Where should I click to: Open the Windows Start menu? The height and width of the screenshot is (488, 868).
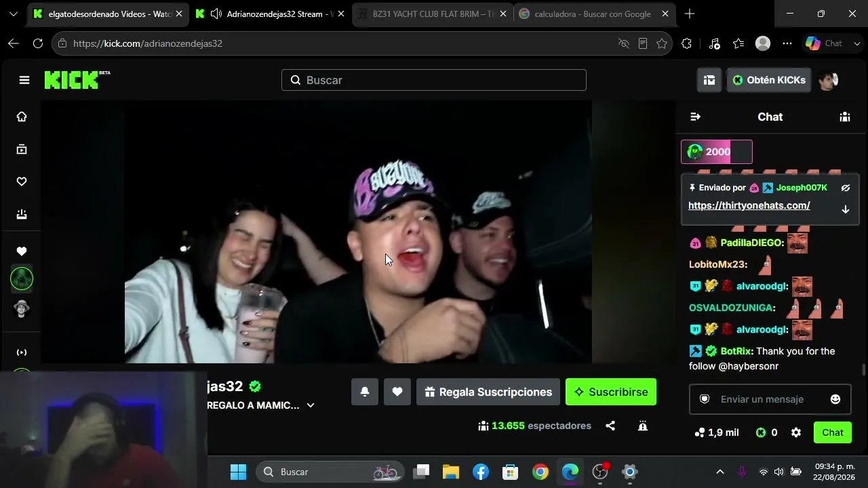click(238, 472)
